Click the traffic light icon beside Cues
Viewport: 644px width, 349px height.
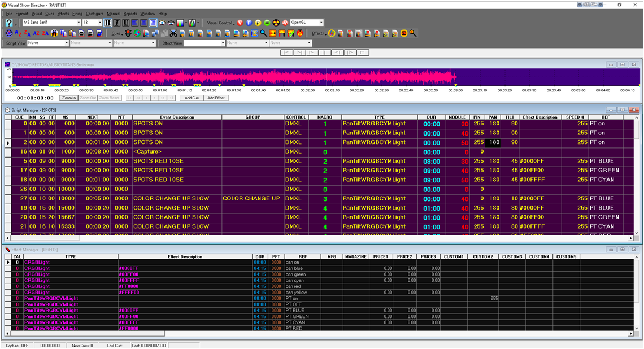[128, 33]
